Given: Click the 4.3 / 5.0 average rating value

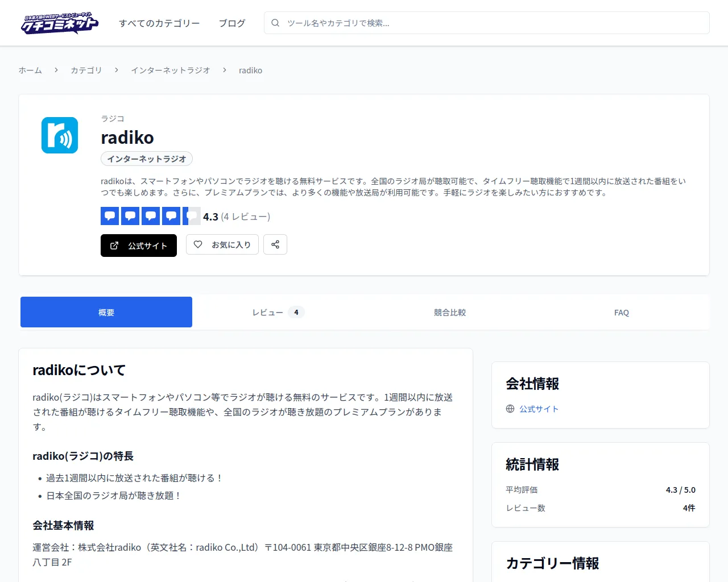Looking at the screenshot, I should click(x=681, y=490).
